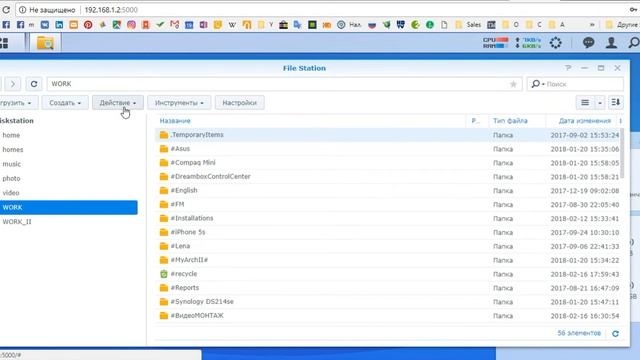
Task: Open the upload (Загрузить) dropdown
Action: 18,103
